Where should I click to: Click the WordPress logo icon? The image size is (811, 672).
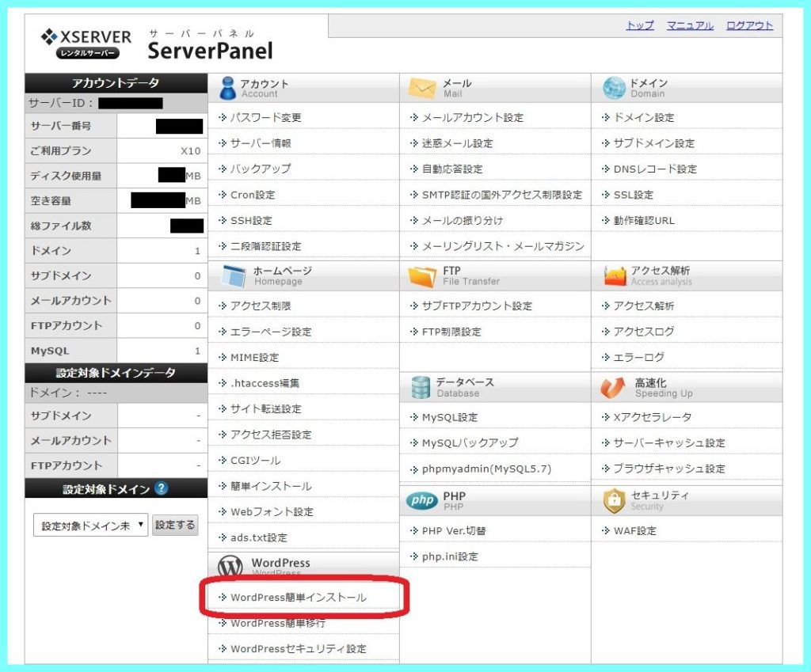tap(230, 565)
